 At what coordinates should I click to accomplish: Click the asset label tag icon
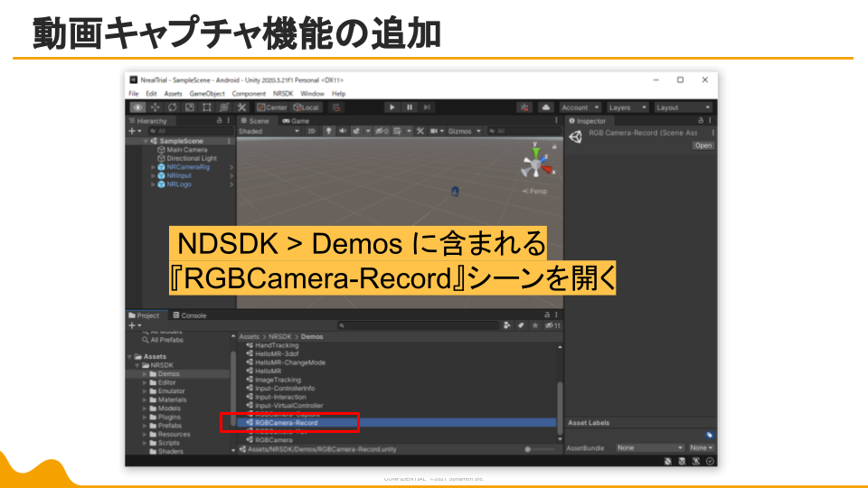(x=709, y=435)
